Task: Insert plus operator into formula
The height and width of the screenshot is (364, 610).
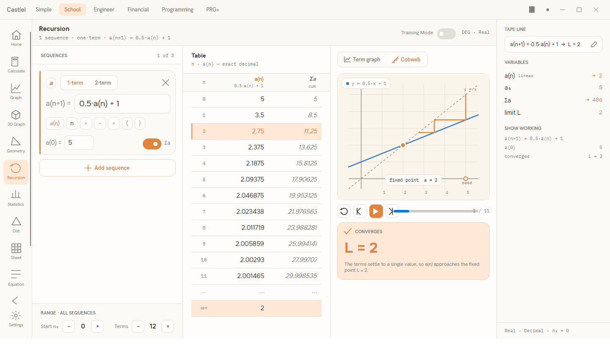Action: (x=86, y=123)
